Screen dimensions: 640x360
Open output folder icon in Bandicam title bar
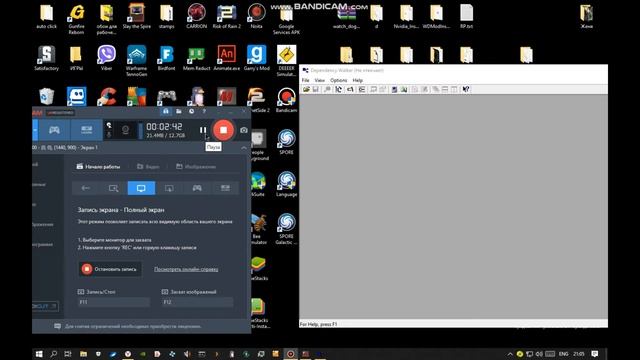pos(179,111)
